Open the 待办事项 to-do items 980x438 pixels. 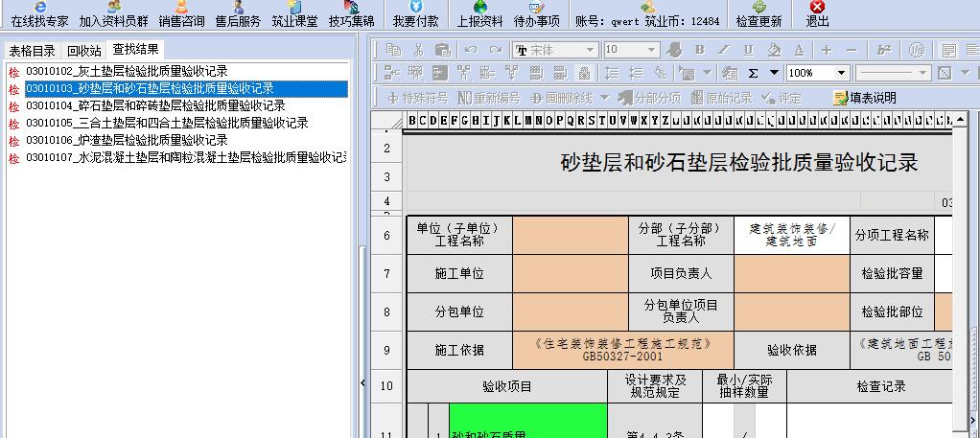pos(537,13)
